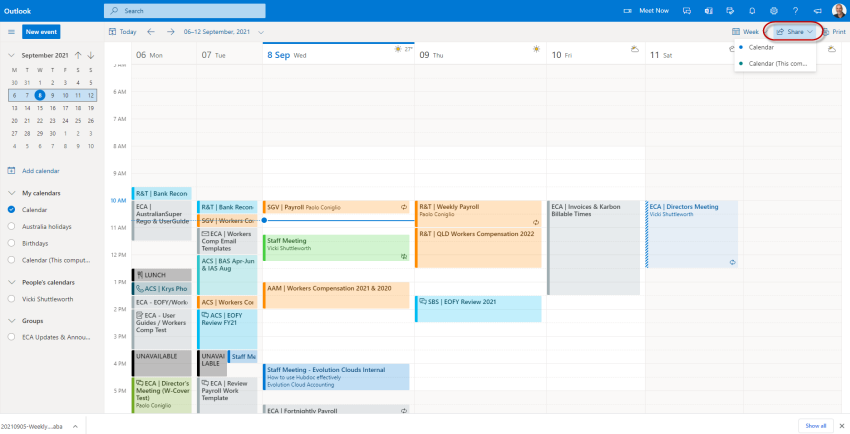
Task: Uncheck the Calendar checkbox under My calendars
Action: (x=11, y=210)
